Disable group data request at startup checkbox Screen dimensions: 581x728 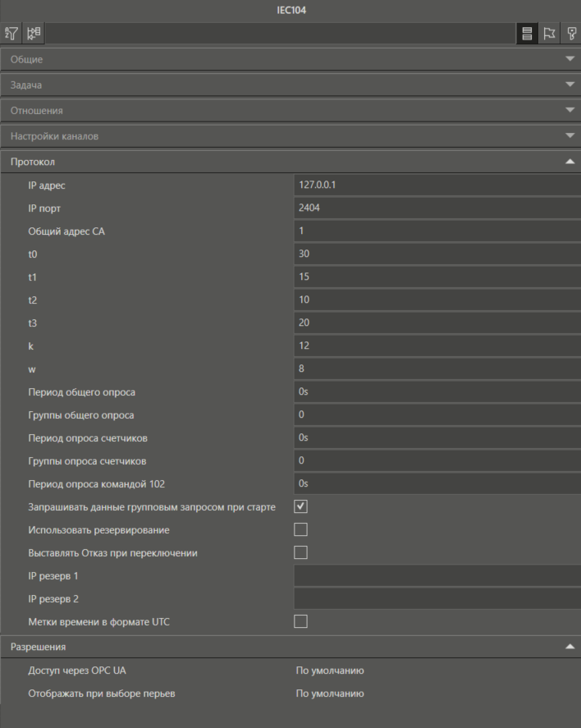300,506
